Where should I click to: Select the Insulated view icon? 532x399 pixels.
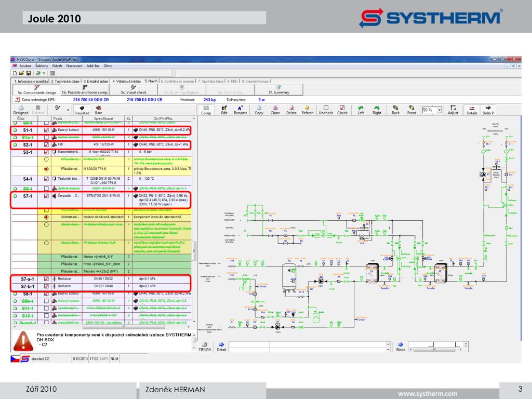[x=82, y=110]
